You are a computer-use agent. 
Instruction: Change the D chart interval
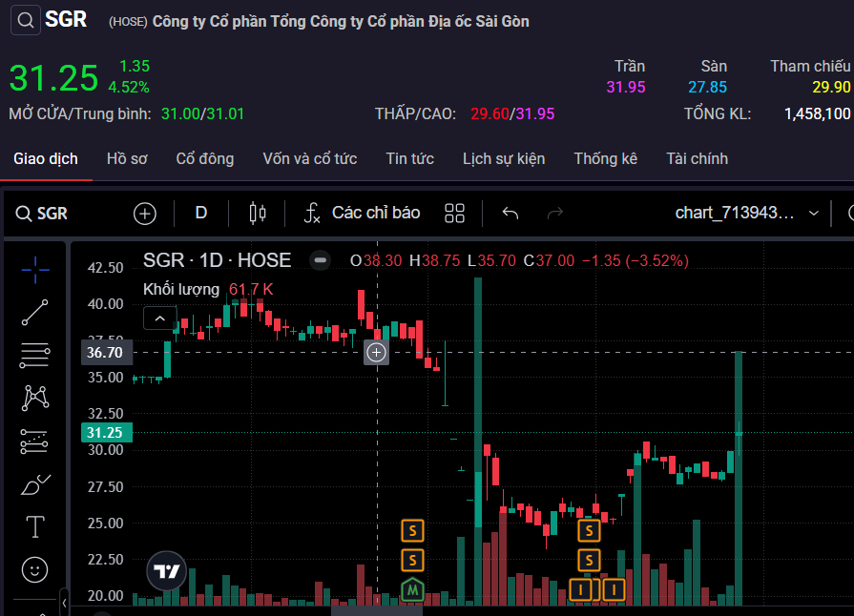point(201,213)
